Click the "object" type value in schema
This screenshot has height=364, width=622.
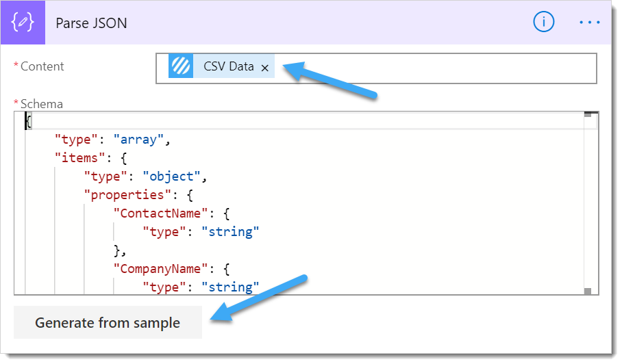171,177
